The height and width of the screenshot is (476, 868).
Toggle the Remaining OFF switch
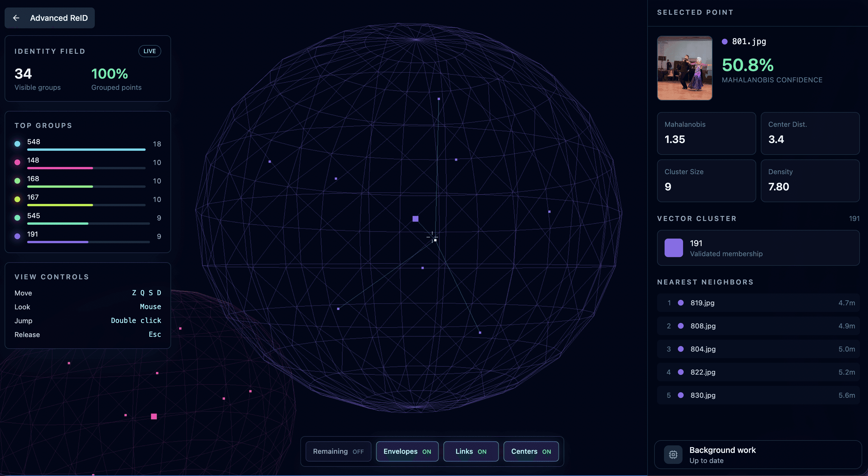click(x=338, y=451)
